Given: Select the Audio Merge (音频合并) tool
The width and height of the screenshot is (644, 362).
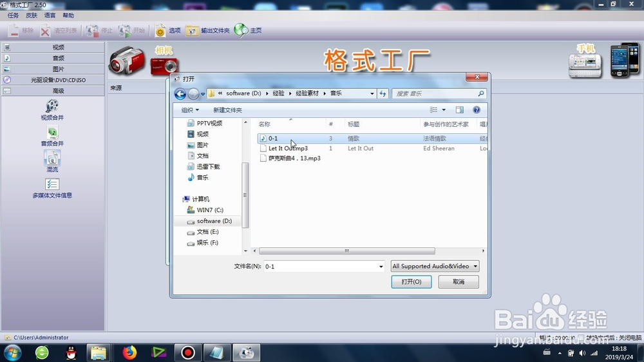Looking at the screenshot, I should tap(52, 136).
